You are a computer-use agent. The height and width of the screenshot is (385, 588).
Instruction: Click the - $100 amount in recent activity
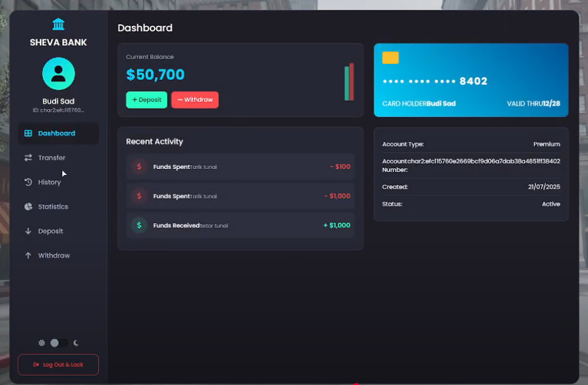pyautogui.click(x=340, y=167)
